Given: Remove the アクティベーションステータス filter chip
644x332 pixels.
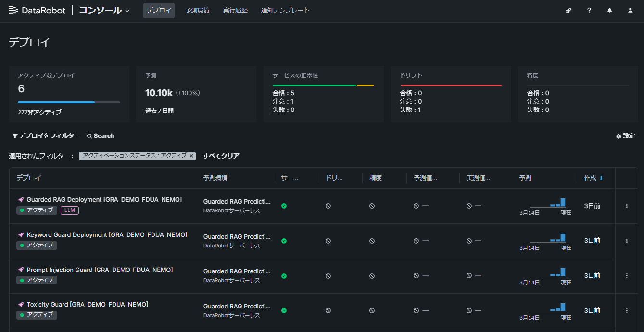Looking at the screenshot, I should pos(191,156).
